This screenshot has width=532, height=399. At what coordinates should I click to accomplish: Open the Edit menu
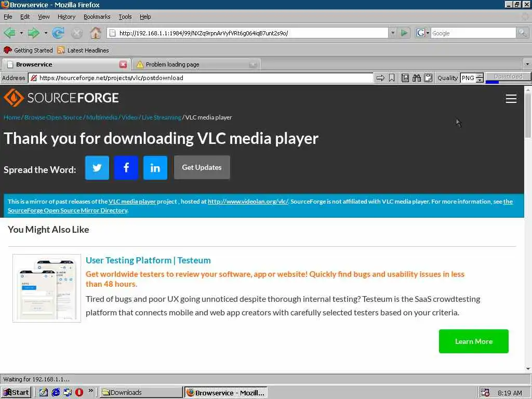point(25,17)
